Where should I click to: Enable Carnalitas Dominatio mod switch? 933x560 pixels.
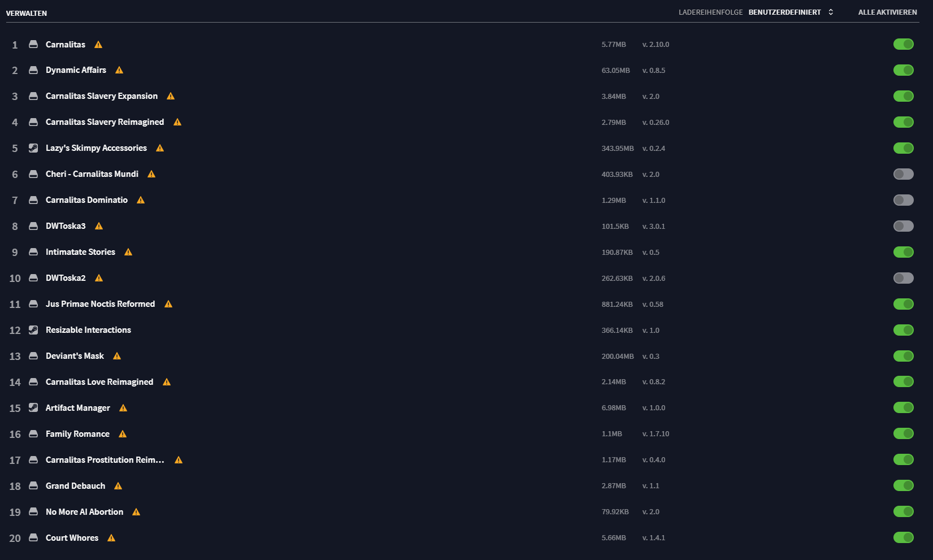click(x=903, y=200)
